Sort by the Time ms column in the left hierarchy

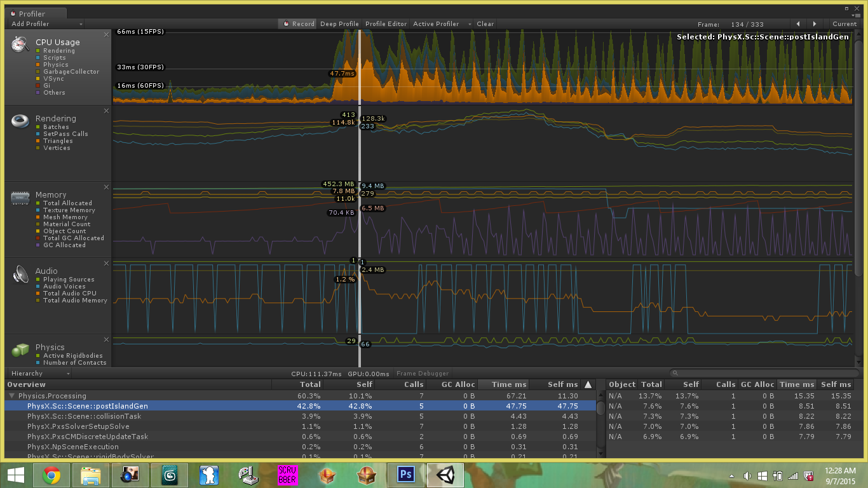(x=503, y=384)
